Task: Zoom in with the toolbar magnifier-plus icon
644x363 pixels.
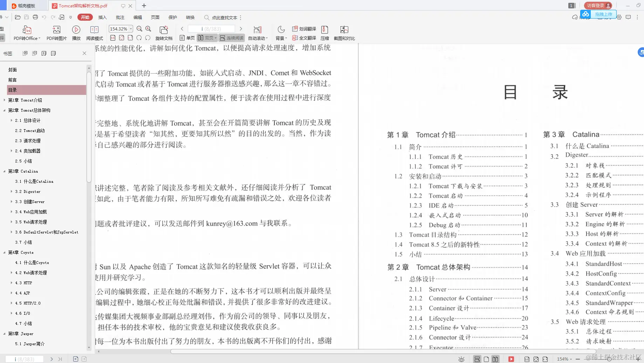Action: (148, 29)
